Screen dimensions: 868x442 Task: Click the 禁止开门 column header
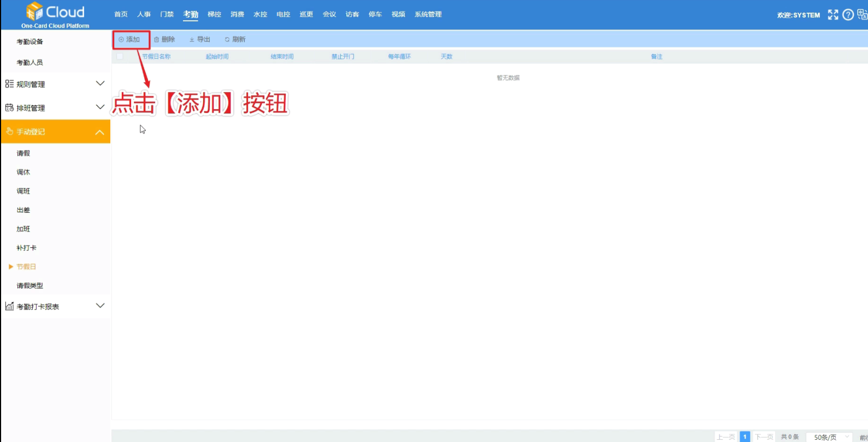pyautogui.click(x=343, y=56)
